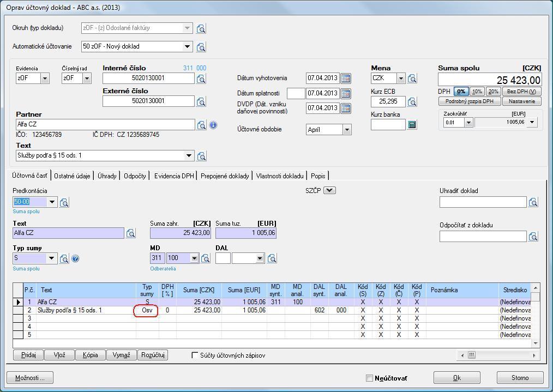Screen dimensions: 553x392
Task: Switch to Evidencia DPH tab
Action: pyautogui.click(x=174, y=176)
